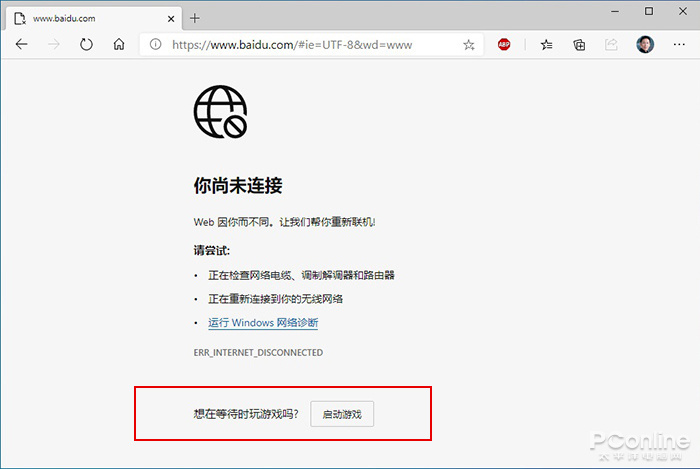Open the ABP adblock extension icon

click(504, 44)
